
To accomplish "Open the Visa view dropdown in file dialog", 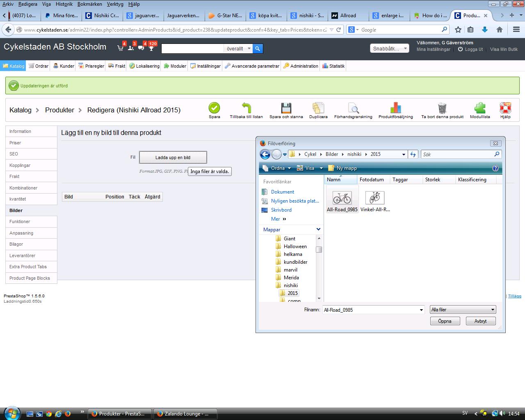I will pos(310,168).
